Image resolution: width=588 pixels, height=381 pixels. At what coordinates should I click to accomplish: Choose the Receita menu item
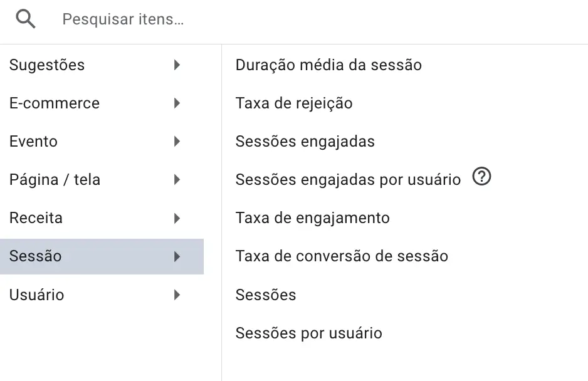tap(36, 217)
